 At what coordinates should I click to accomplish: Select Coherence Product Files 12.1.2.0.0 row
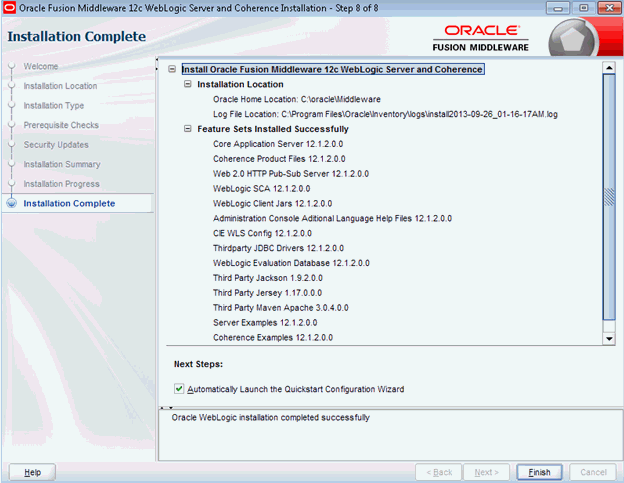279,159
